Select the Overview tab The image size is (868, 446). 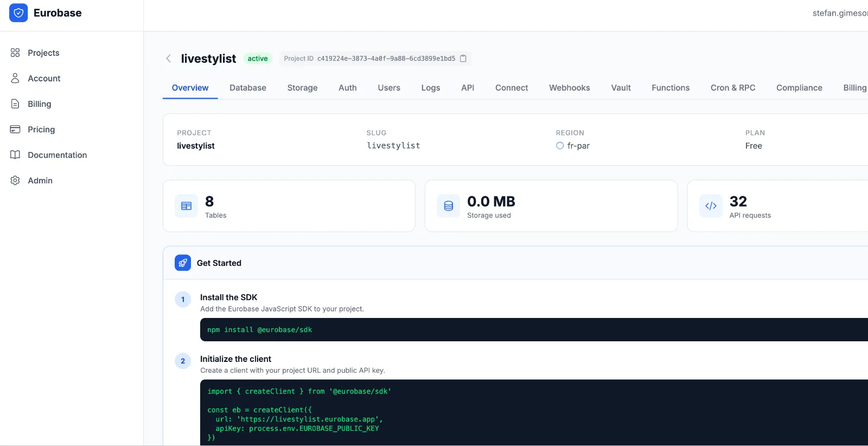point(190,88)
